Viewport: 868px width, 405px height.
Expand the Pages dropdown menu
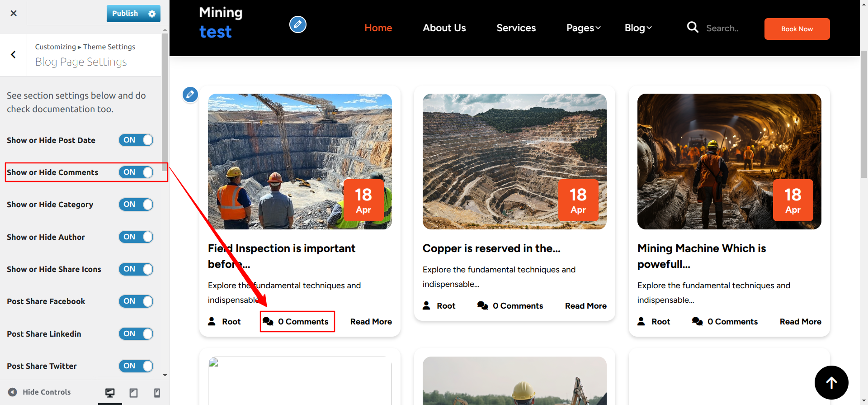583,28
